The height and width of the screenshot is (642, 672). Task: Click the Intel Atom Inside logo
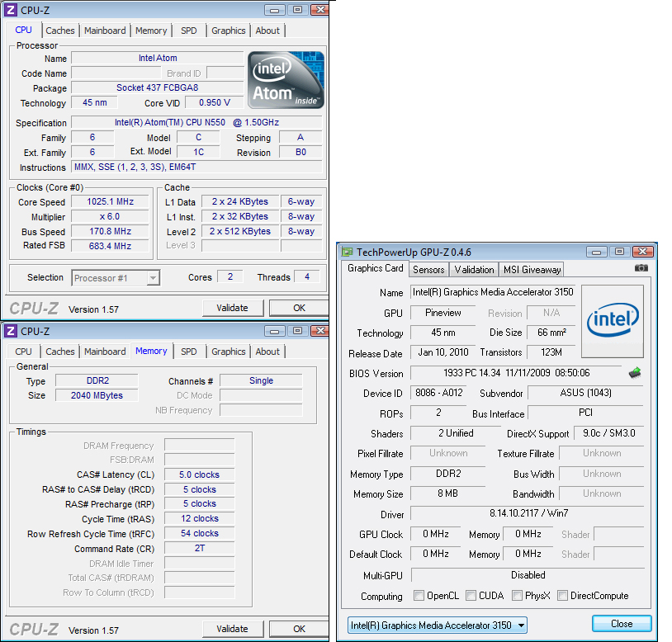[285, 79]
